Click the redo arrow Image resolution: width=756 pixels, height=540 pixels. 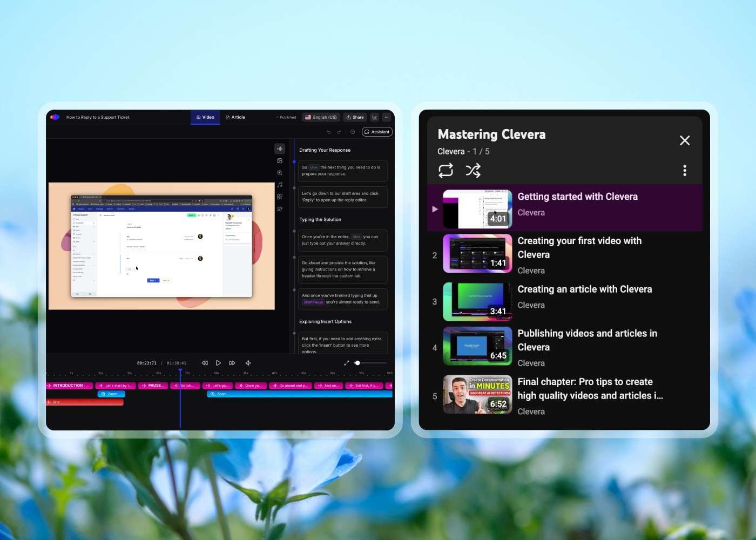[x=339, y=132]
